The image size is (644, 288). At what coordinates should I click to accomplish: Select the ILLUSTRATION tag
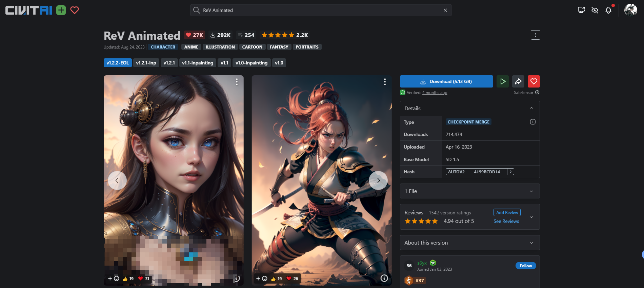220,47
